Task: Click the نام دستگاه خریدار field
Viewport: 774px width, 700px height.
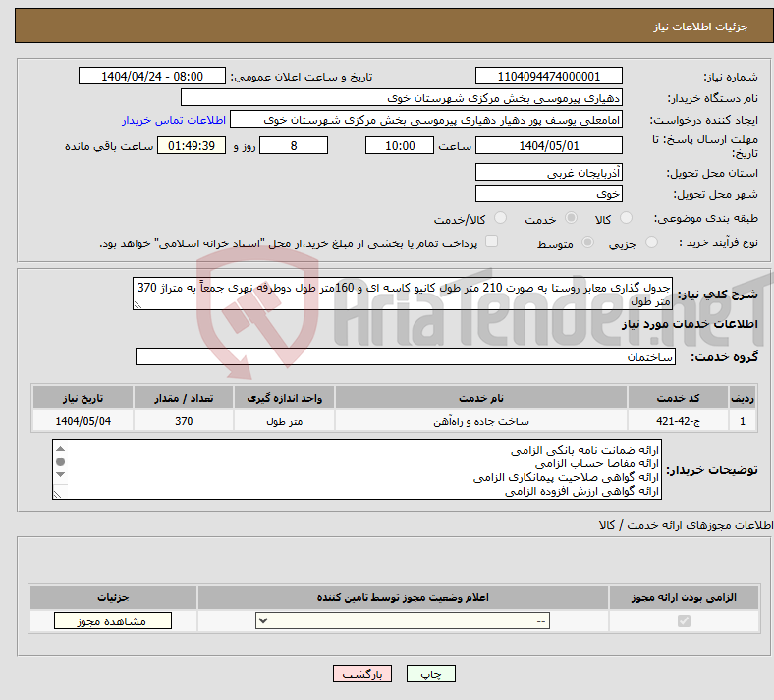Action: point(402,97)
